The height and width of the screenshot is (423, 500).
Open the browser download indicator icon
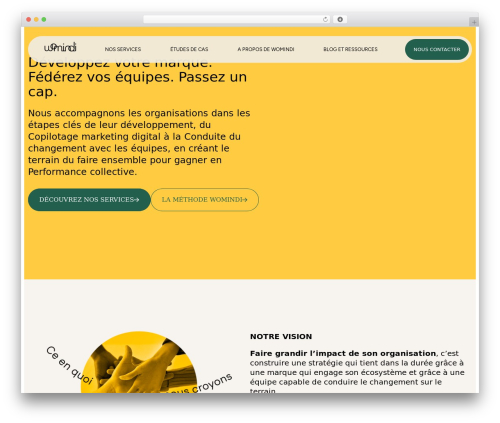point(340,19)
